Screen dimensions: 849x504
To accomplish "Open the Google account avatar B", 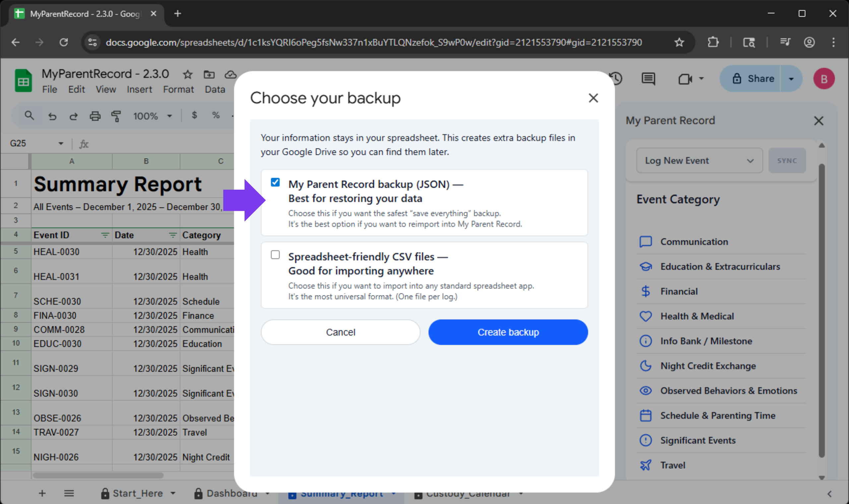I will 824,79.
